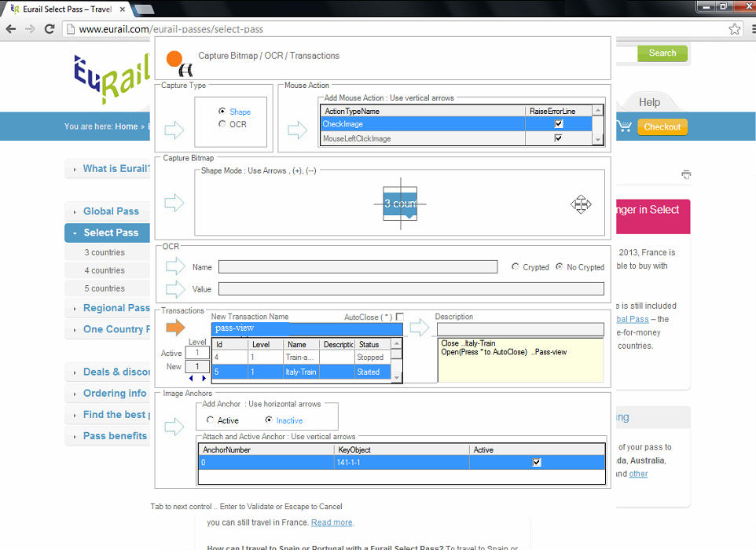Viewport: 756px width, 550px height.
Task: Click the captured '3 coun' bitmap preview
Action: [x=400, y=203]
